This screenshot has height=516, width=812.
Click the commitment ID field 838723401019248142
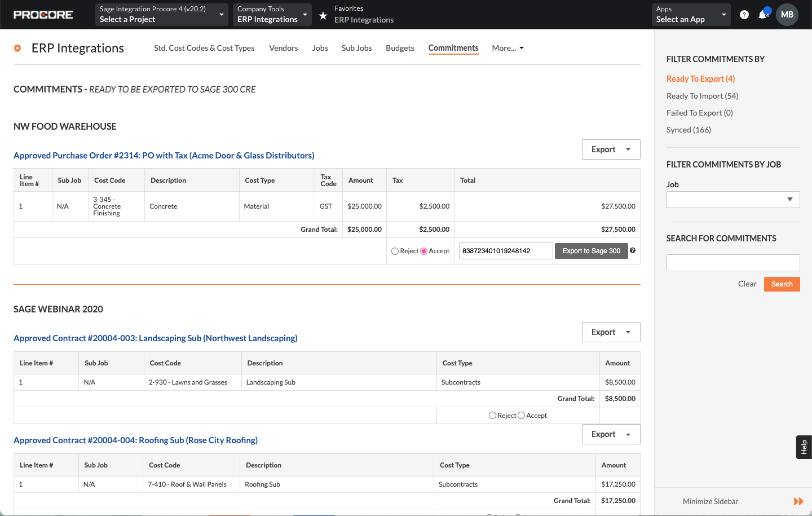click(x=506, y=251)
